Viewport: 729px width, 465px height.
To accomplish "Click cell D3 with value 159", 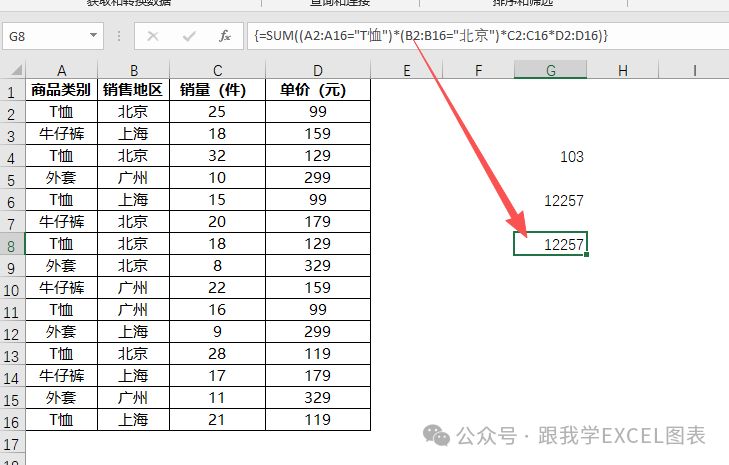I will pos(318,133).
